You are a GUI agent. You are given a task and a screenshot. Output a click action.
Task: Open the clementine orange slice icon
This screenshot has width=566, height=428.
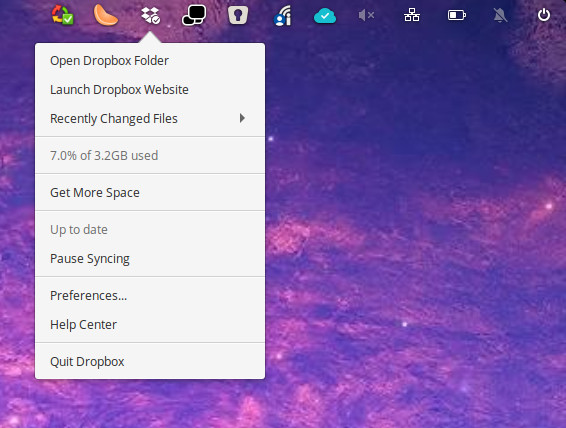(x=105, y=15)
